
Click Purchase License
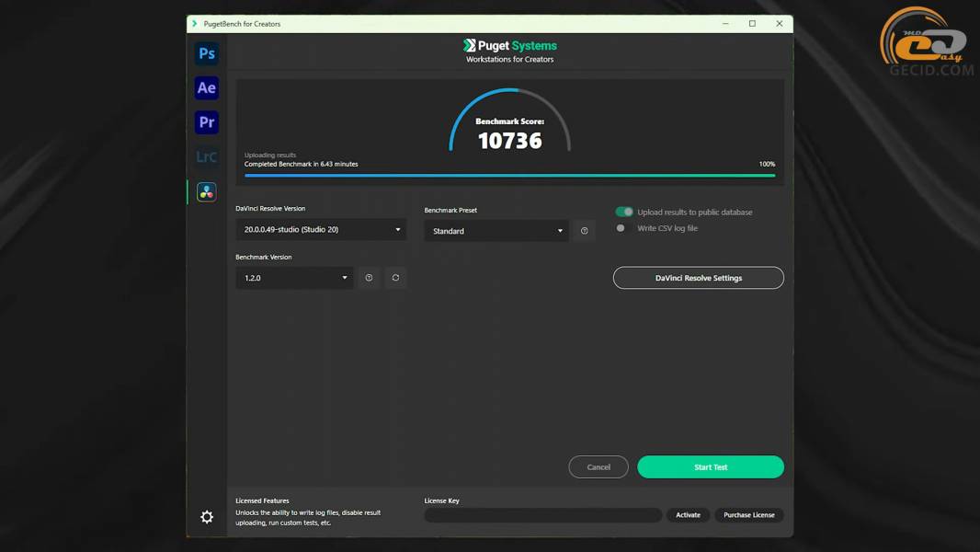(748, 515)
